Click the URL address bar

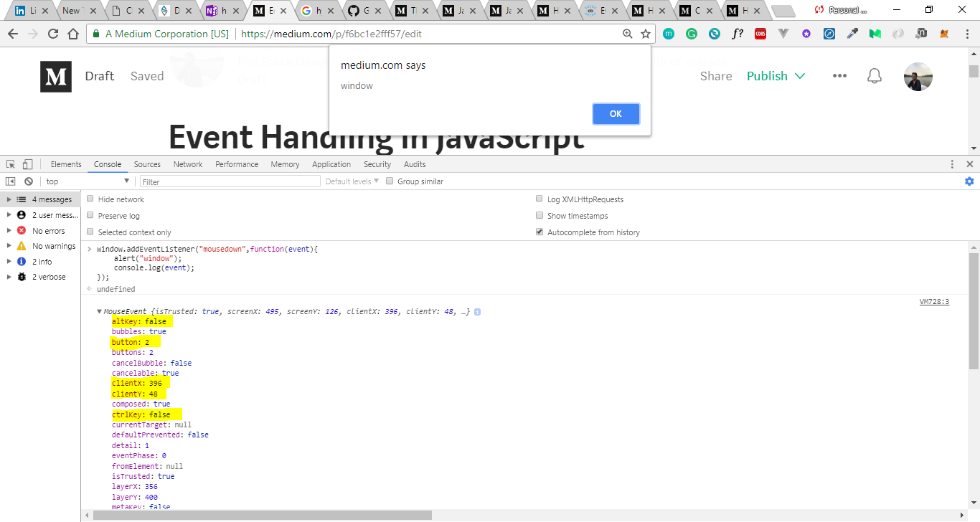pyautogui.click(x=430, y=34)
